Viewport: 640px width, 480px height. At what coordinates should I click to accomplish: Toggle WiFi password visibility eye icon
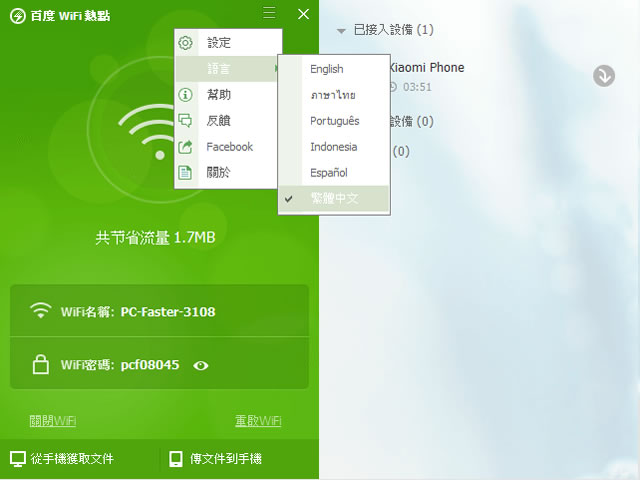pyautogui.click(x=200, y=366)
